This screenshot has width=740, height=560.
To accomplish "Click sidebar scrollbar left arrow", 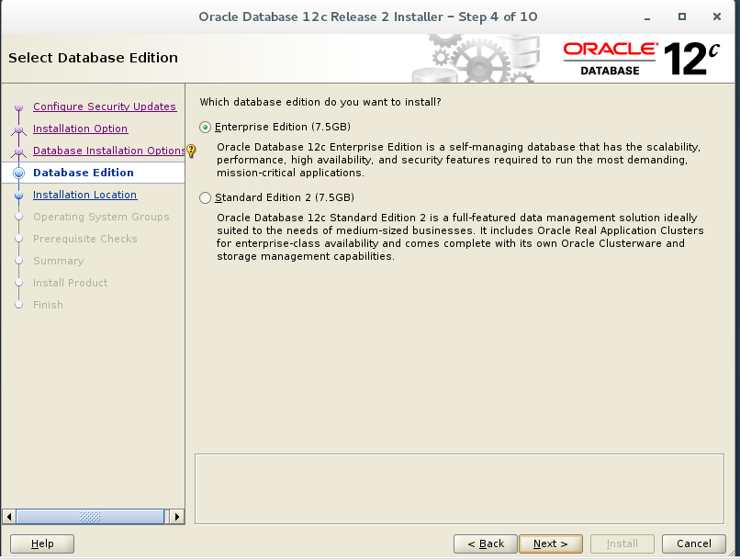I will pos(9,517).
